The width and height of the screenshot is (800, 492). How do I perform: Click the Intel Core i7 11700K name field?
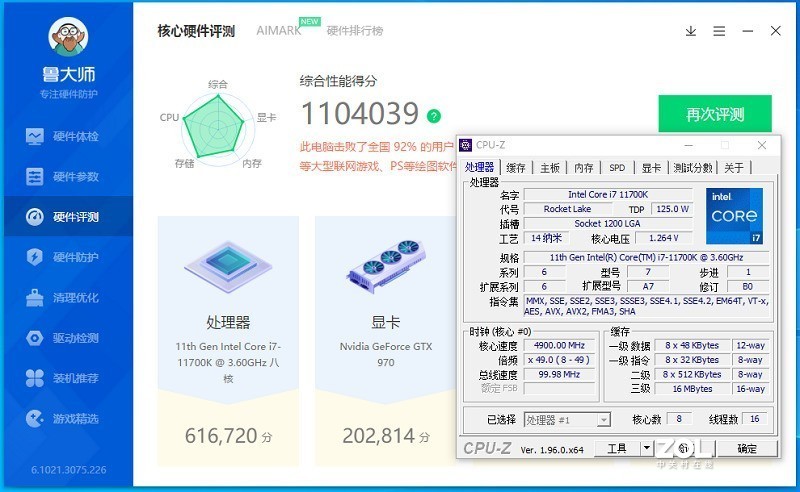[608, 194]
